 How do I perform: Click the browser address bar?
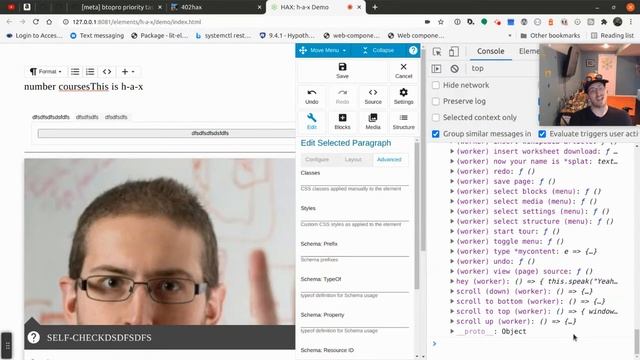pyautogui.click(x=241, y=22)
